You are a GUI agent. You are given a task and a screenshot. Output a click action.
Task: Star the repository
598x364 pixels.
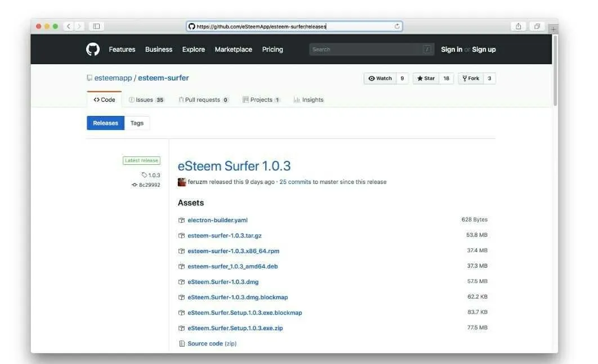coord(426,79)
